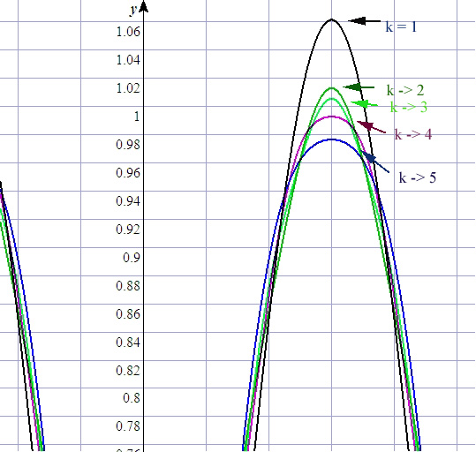Click the navy arrow for k -> 5
The width and height of the screenshot is (476, 452).
click(x=376, y=162)
